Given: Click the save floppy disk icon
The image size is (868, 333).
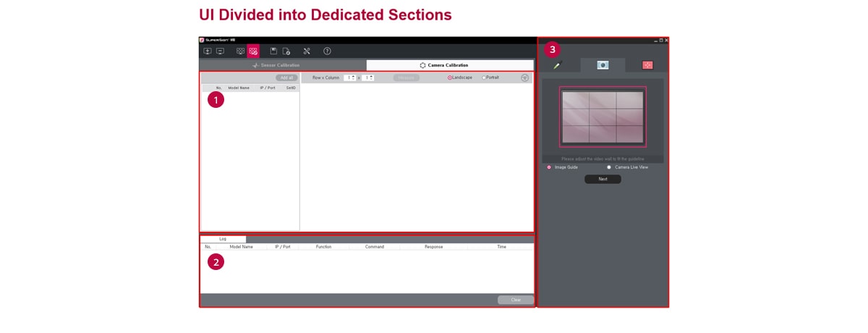Looking at the screenshot, I should [x=273, y=51].
